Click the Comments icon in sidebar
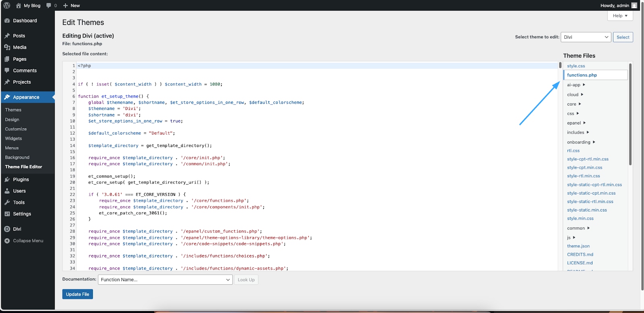Screen dimensions: 644x313 (x=7, y=70)
